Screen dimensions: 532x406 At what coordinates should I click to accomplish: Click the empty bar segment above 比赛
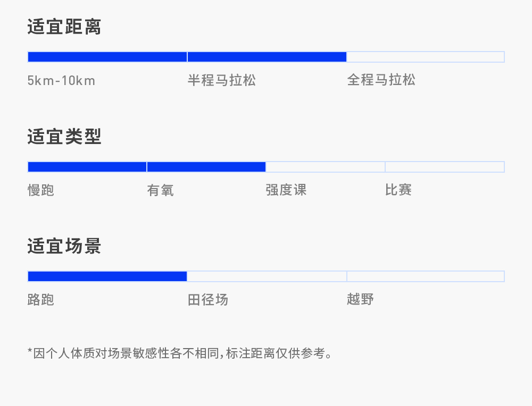coord(444,167)
